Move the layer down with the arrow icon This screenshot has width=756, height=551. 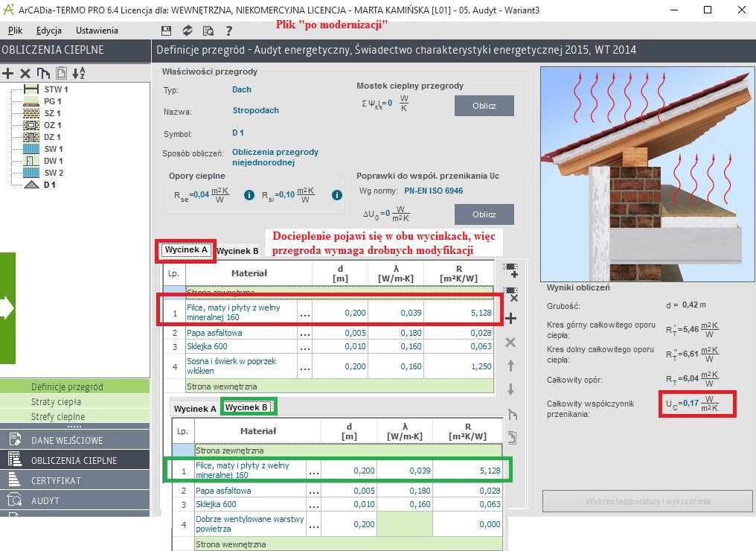click(x=510, y=389)
